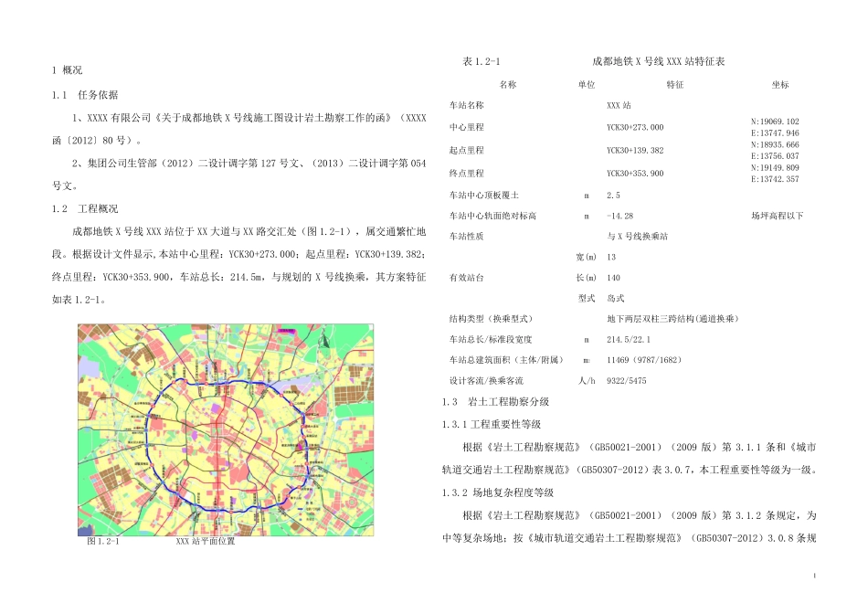Viewport: 868px width, 614px height.
Task: Click the column header "单位"
Action: coord(587,85)
